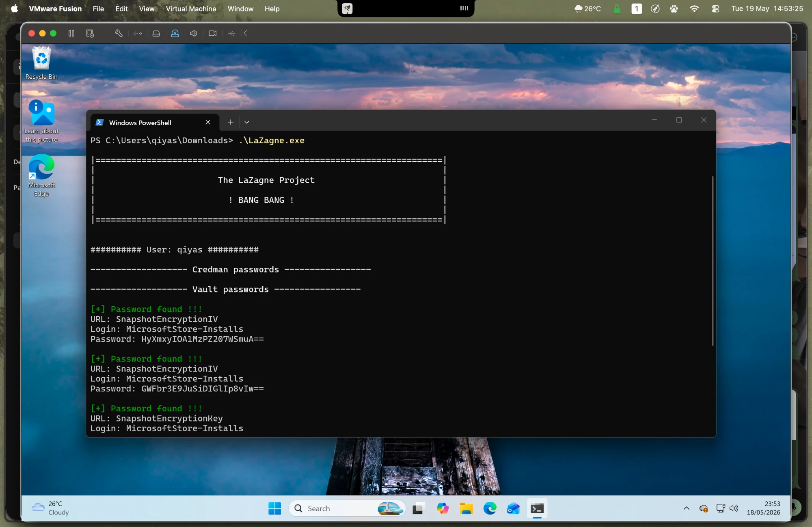
Task: Click the OneDrive tray icon
Action: 704,508
